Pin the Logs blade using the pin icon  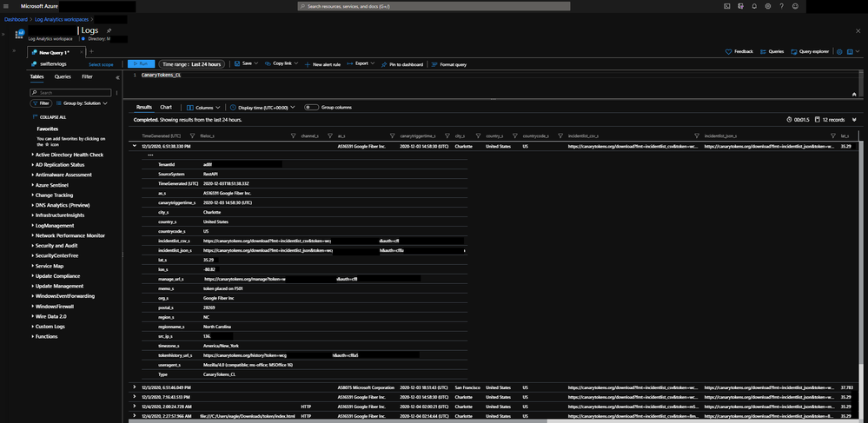tap(109, 30)
